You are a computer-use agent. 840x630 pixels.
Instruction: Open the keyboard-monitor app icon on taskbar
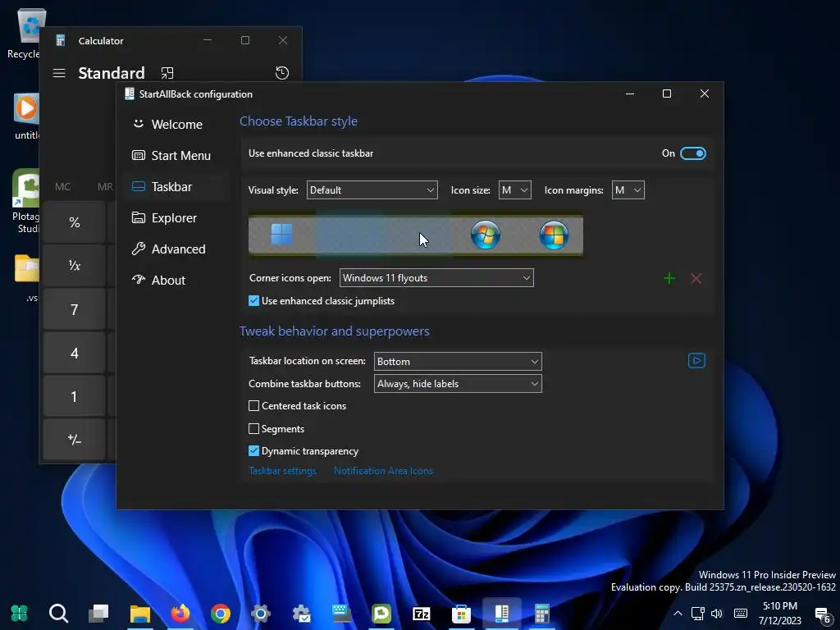tap(341, 614)
